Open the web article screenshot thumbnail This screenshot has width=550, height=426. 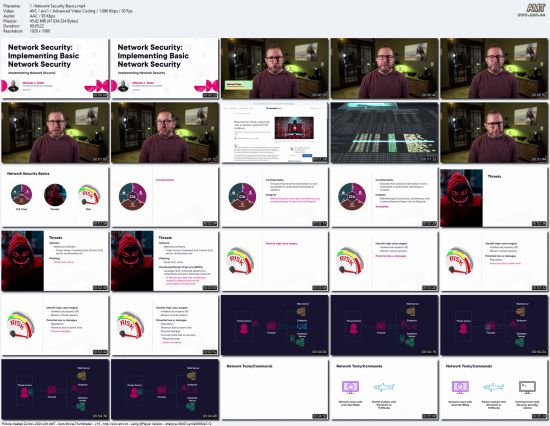[x=275, y=133]
